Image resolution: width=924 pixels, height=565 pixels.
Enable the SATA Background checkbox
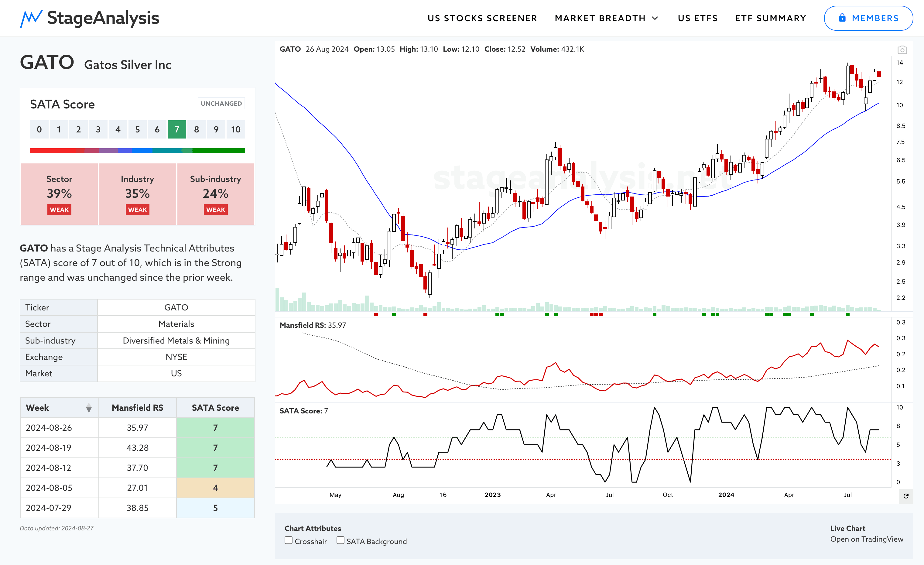pyautogui.click(x=340, y=540)
